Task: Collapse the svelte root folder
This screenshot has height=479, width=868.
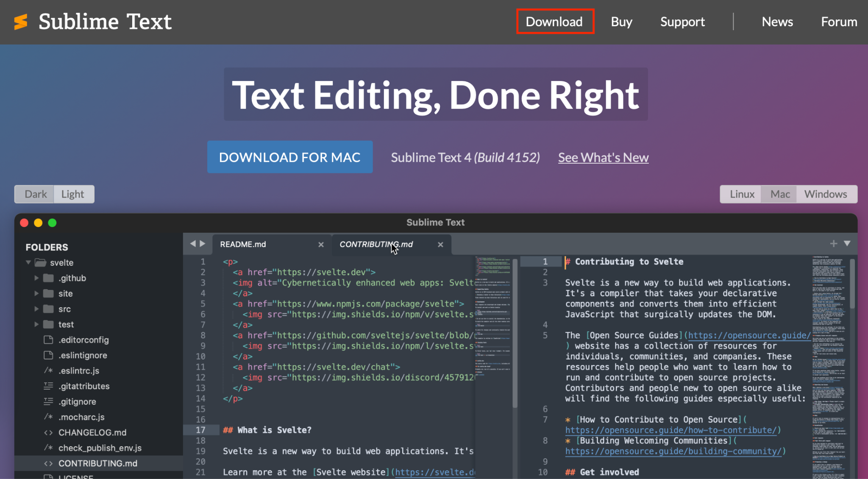Action: (x=28, y=262)
